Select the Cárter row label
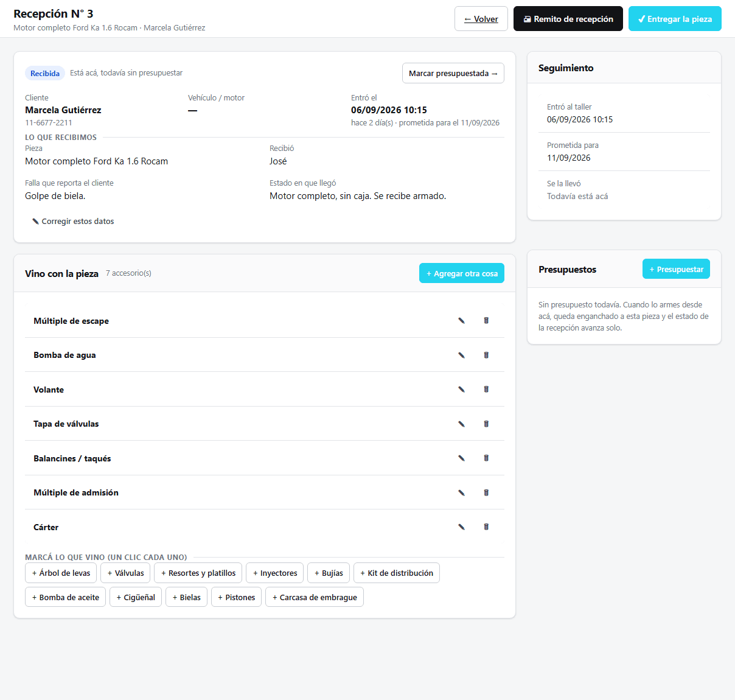Screen dimensions: 735x700 coord(46,527)
